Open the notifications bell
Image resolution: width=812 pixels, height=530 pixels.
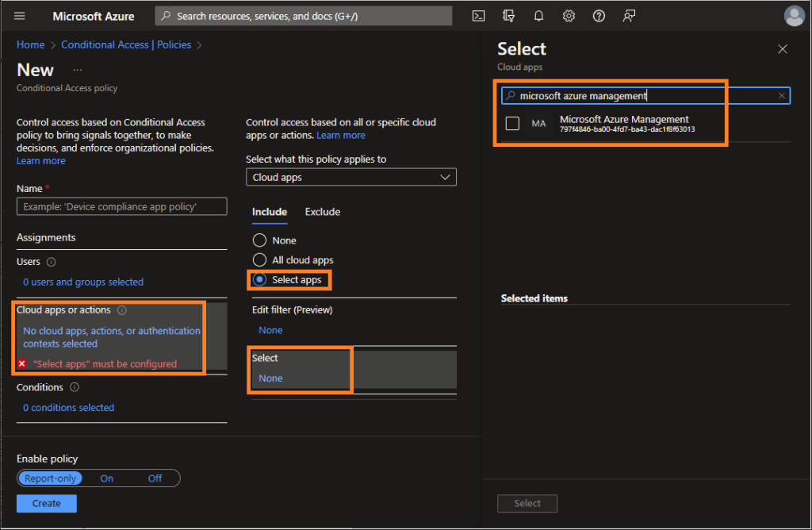point(538,16)
